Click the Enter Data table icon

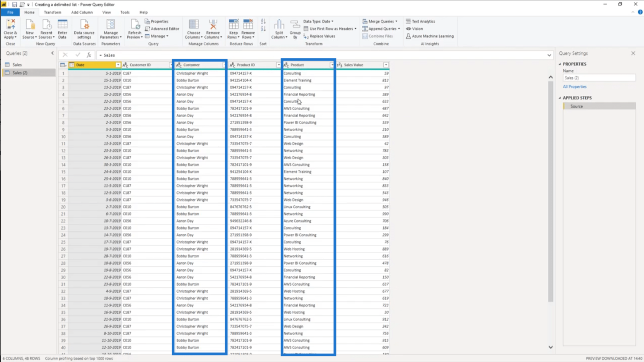62,25
